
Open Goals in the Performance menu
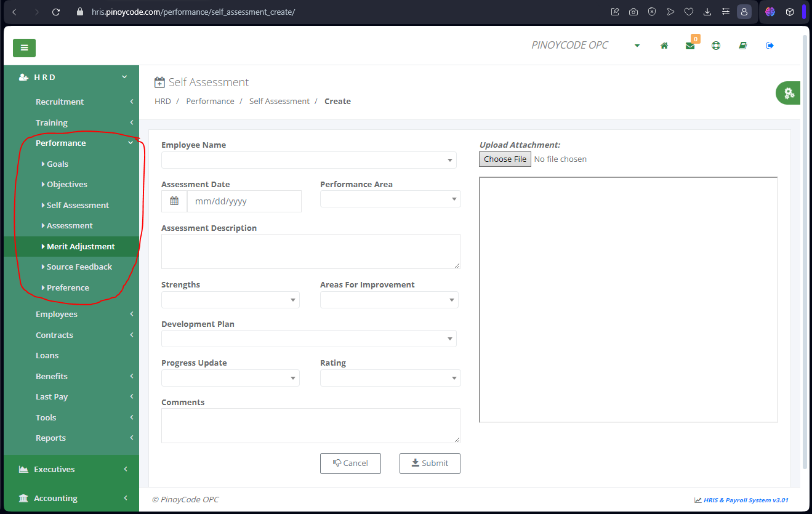(x=57, y=164)
